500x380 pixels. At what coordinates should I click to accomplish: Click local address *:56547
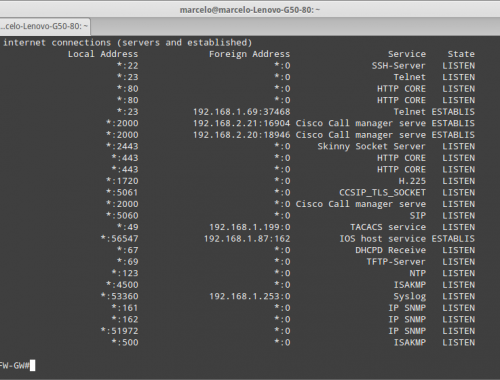coord(119,239)
